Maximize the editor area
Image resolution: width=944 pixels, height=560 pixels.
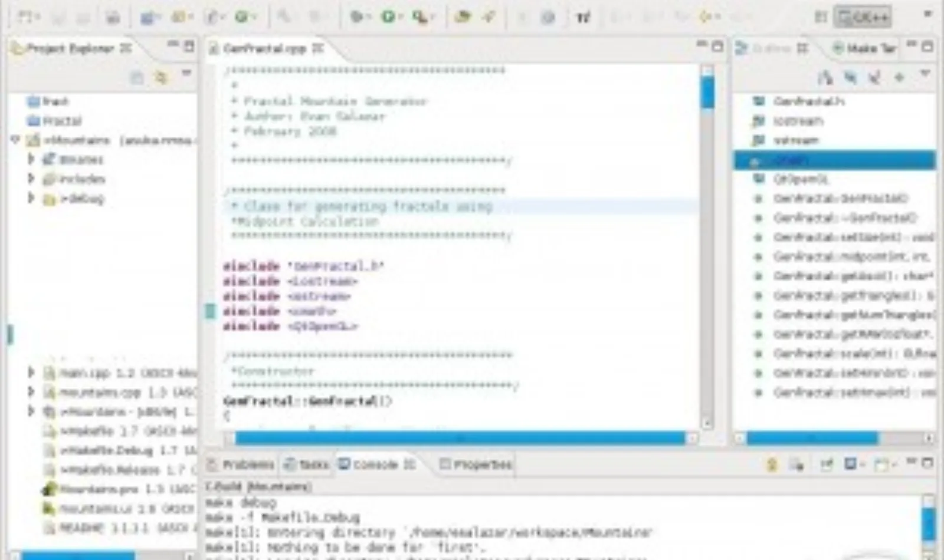(x=717, y=46)
